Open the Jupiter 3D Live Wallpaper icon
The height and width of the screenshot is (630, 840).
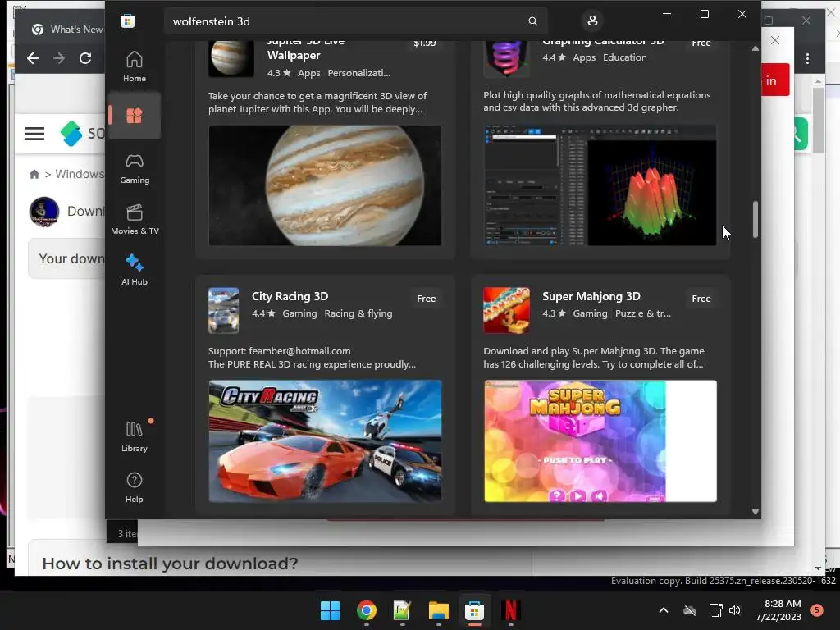click(231, 58)
